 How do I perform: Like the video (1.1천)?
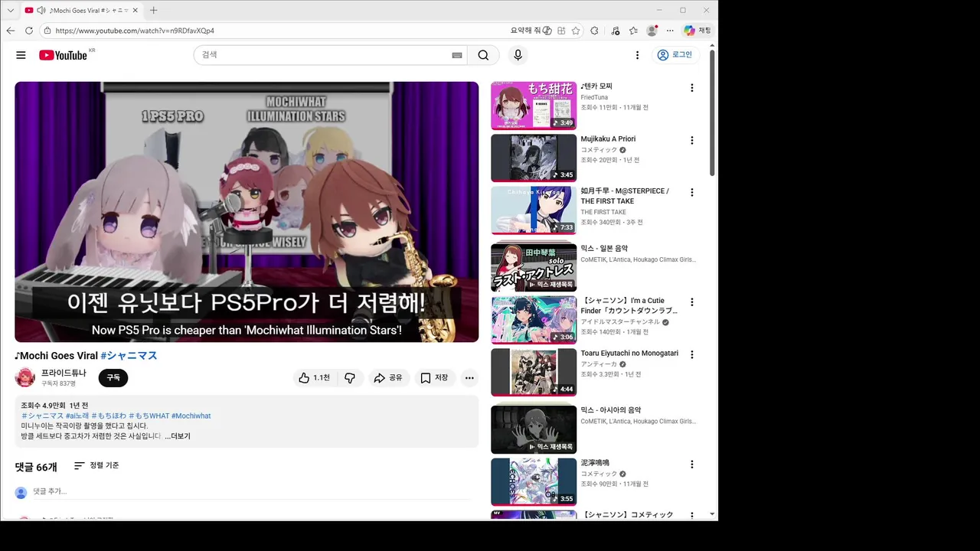point(314,378)
